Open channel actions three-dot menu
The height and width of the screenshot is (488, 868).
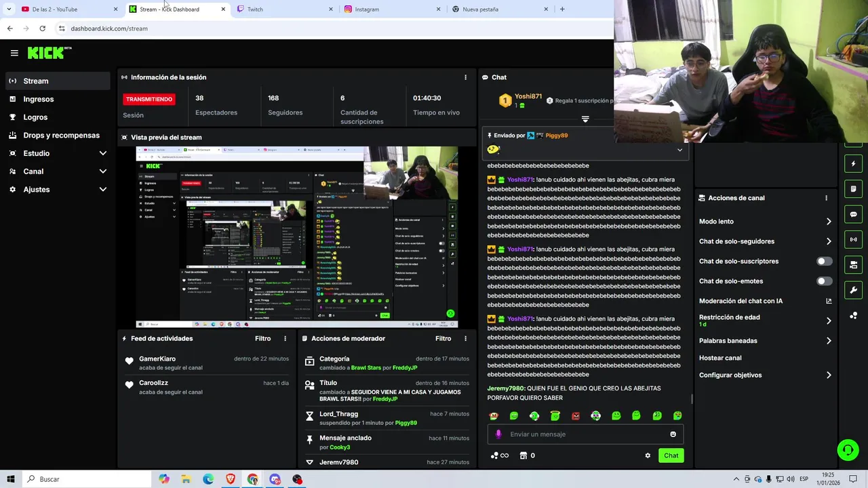pos(826,198)
